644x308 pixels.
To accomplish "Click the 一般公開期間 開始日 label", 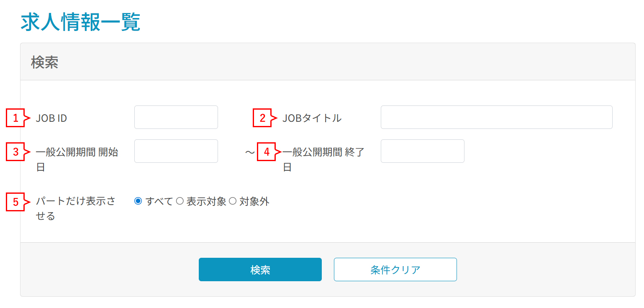I will coord(77,159).
